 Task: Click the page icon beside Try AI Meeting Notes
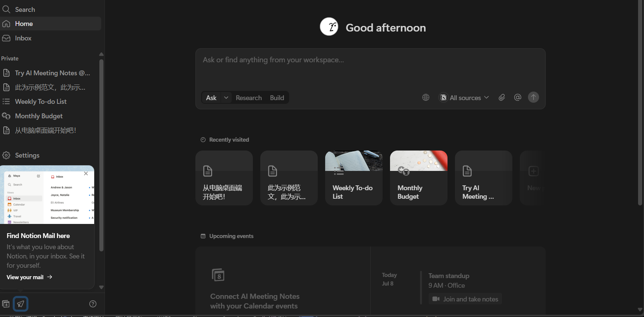coord(6,73)
